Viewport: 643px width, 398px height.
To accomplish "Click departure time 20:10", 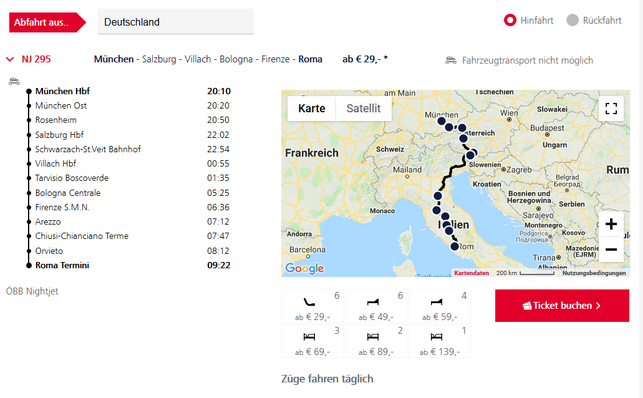I will click(219, 91).
